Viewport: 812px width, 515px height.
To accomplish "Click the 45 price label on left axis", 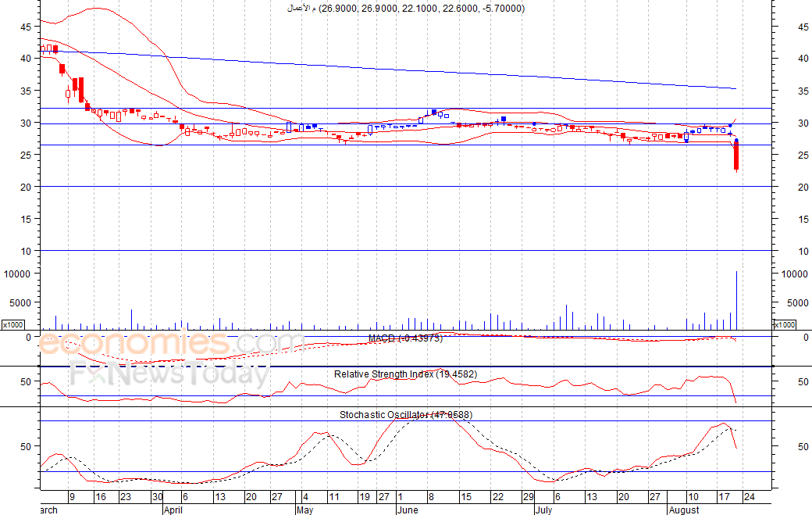I will [x=25, y=27].
